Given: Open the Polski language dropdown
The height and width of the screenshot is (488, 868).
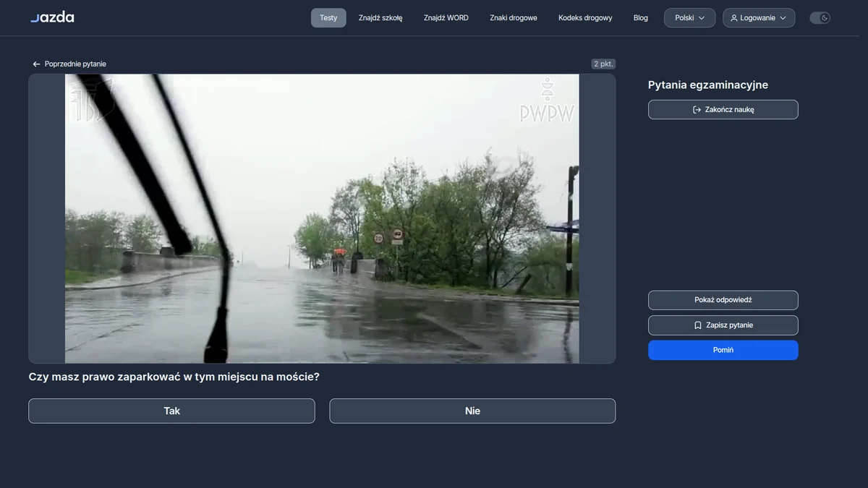Looking at the screenshot, I should tap(689, 18).
